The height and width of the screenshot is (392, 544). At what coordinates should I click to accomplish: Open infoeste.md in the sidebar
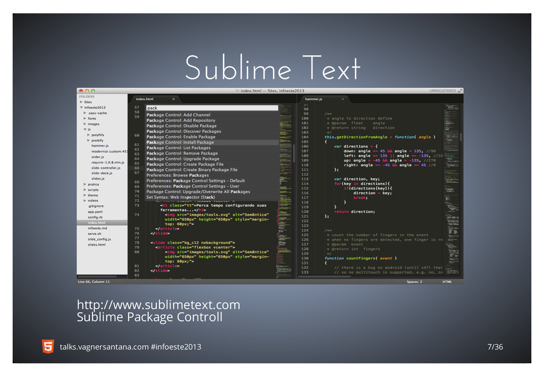click(x=98, y=228)
